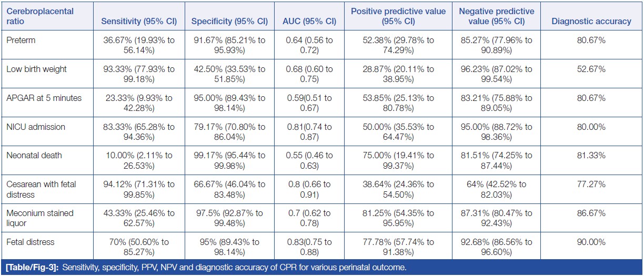This screenshot has height=276, width=644.
Task: Select the APGAR at 5 minutes label
Action: [44, 98]
